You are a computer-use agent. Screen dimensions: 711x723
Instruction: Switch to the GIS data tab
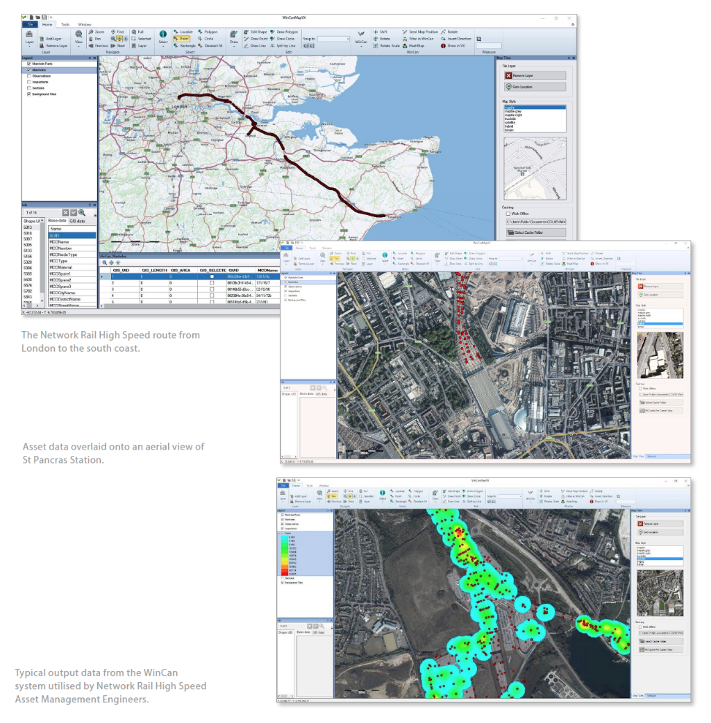[77, 219]
